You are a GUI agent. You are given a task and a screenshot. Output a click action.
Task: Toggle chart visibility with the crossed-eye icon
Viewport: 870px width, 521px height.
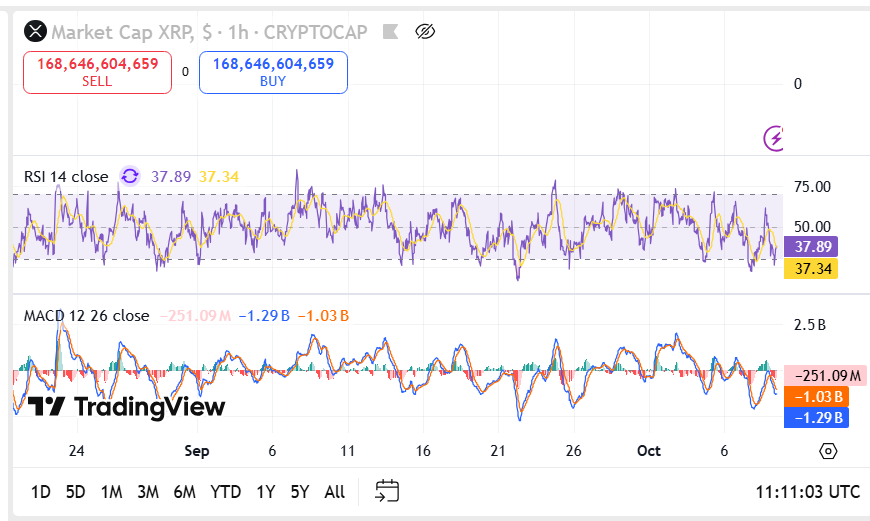pos(426,32)
